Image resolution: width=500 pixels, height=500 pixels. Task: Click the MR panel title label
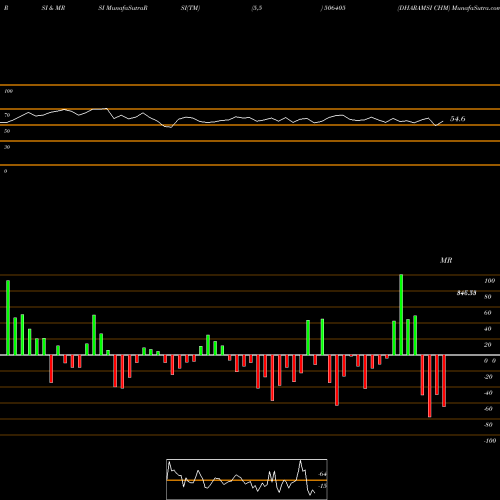coord(446,260)
